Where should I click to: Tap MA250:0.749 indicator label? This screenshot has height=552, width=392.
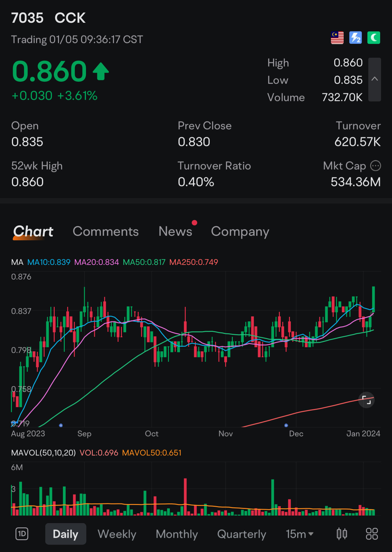point(194,262)
